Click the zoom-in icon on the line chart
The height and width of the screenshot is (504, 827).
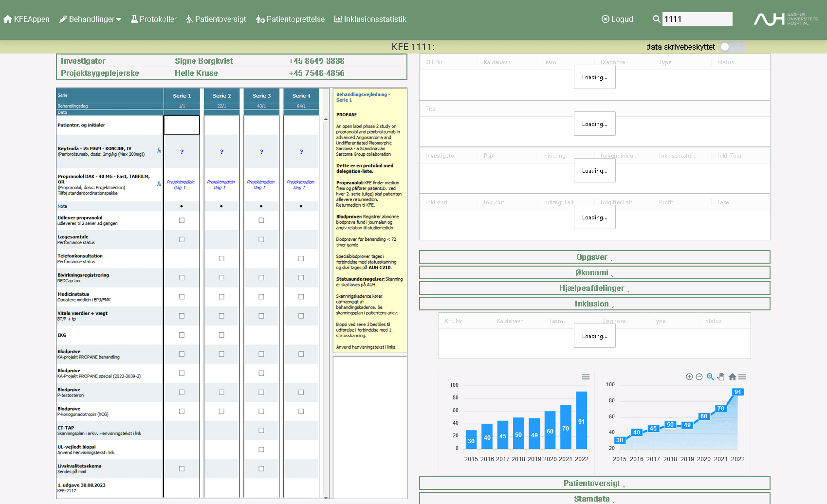710,377
